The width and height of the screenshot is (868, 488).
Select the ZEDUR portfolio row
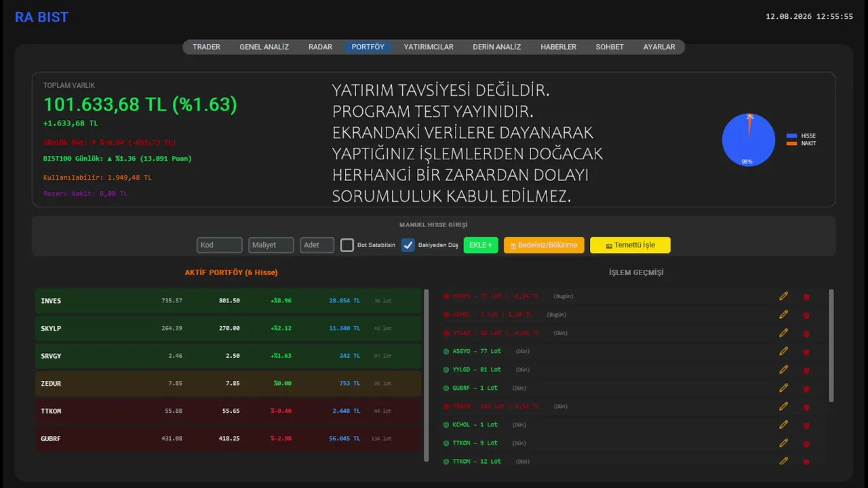click(229, 384)
